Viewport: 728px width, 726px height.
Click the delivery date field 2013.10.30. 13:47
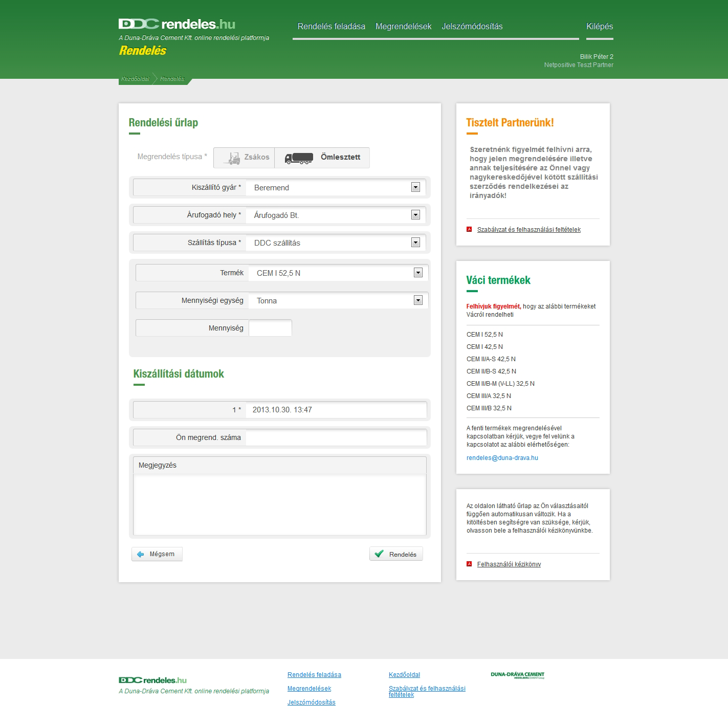336,410
